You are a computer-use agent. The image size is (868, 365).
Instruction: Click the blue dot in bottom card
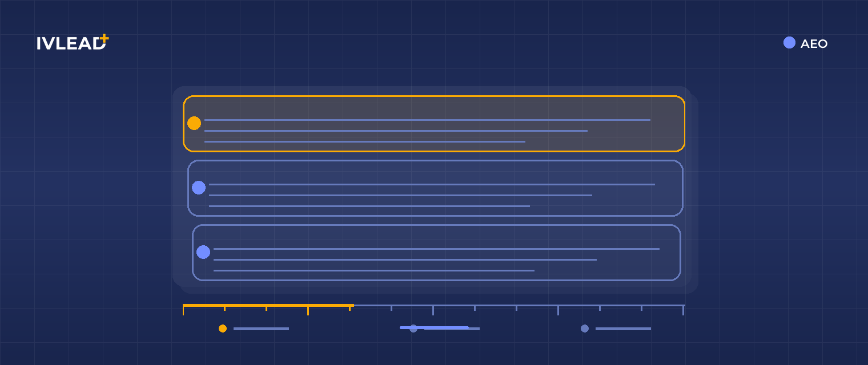coord(203,252)
